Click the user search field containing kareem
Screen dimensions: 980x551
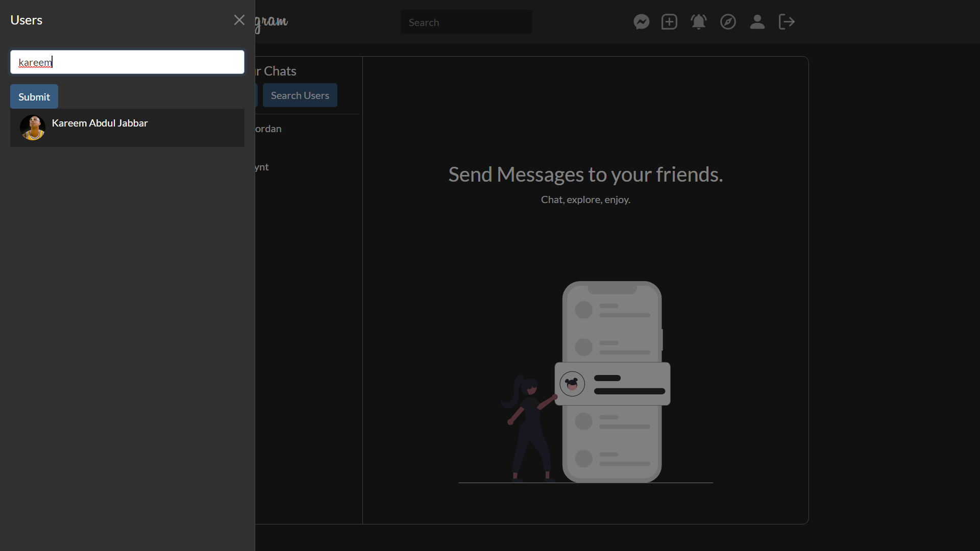pos(127,62)
